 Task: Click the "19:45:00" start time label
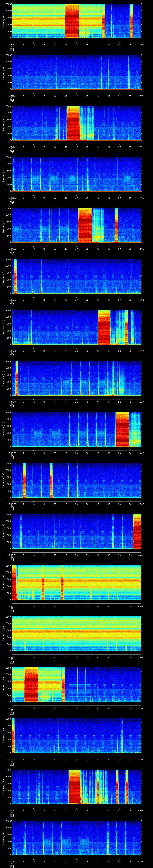pos(12,453)
